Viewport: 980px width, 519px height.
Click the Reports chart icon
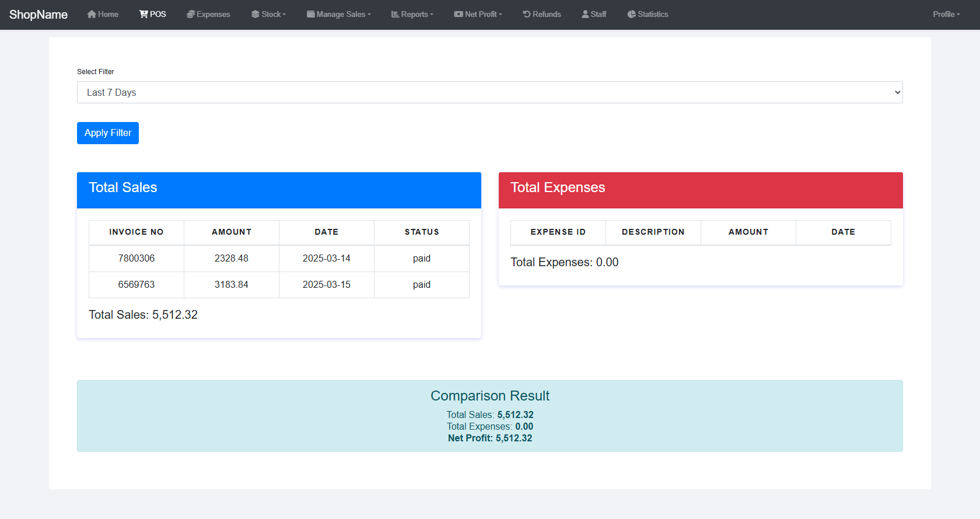tap(395, 14)
